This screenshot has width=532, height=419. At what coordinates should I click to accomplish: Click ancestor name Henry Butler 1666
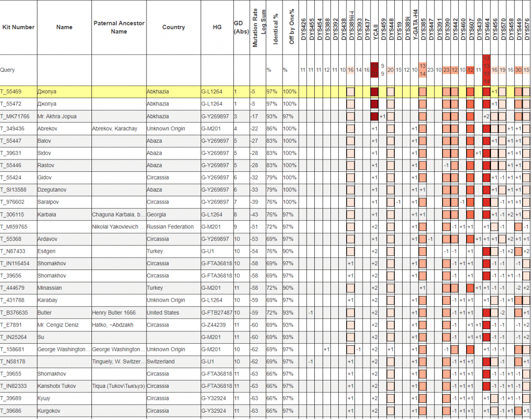pyautogui.click(x=114, y=313)
